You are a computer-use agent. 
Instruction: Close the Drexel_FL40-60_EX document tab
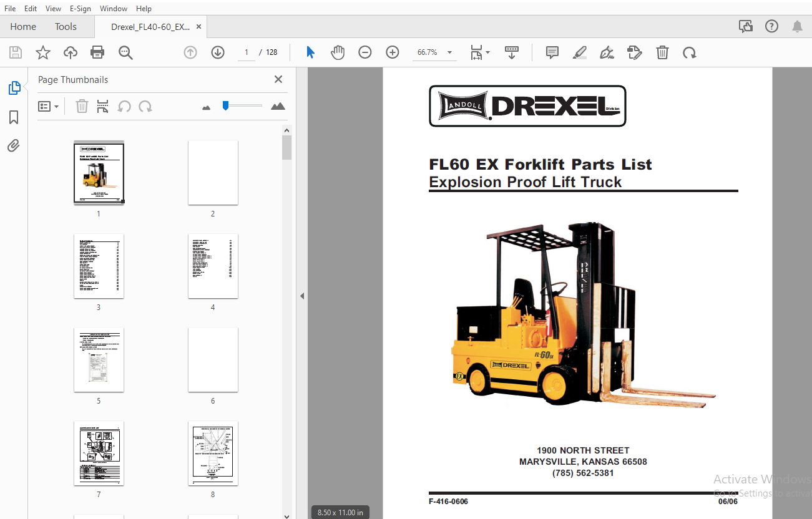tap(198, 27)
